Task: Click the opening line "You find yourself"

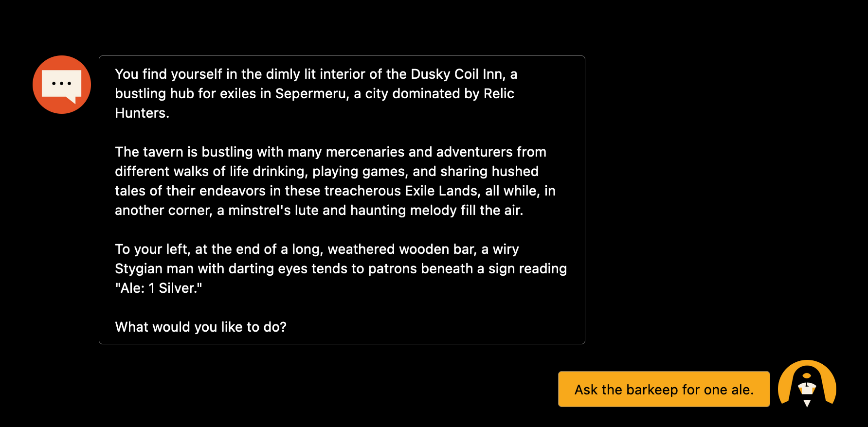Action: (169, 74)
